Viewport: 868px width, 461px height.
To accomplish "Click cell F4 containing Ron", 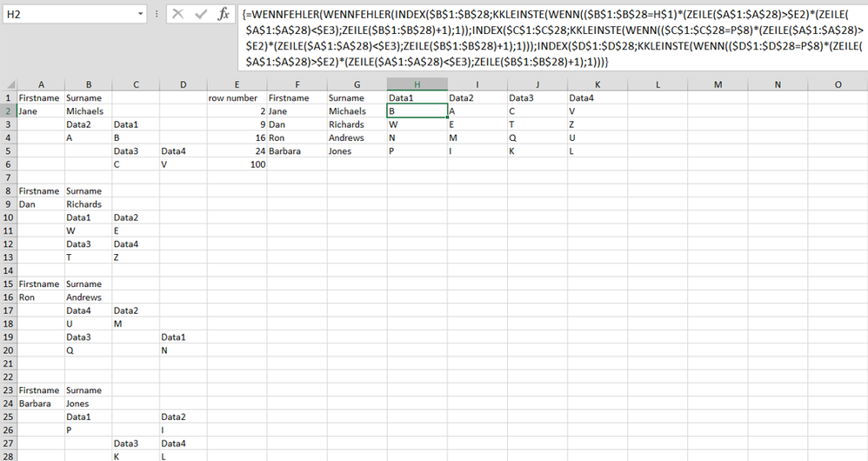I will (x=297, y=137).
